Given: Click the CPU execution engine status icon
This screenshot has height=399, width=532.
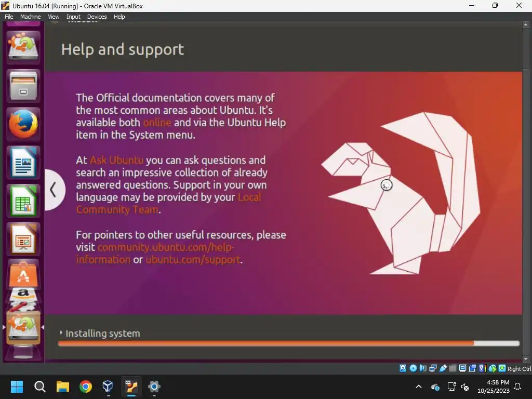Looking at the screenshot, I should (482, 368).
